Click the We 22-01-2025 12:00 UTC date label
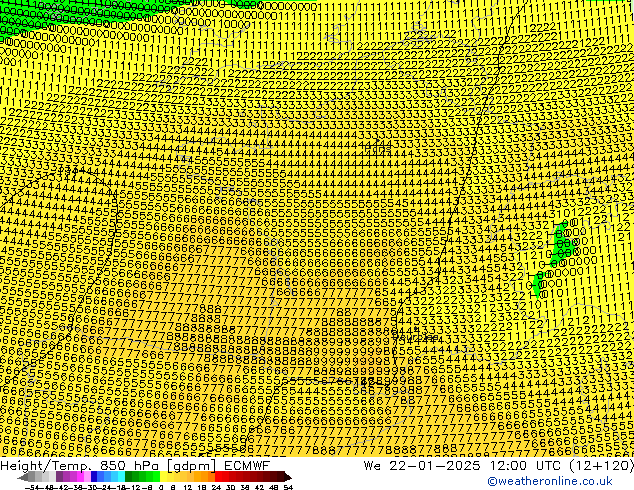This screenshot has width=634, height=490. 498,465
